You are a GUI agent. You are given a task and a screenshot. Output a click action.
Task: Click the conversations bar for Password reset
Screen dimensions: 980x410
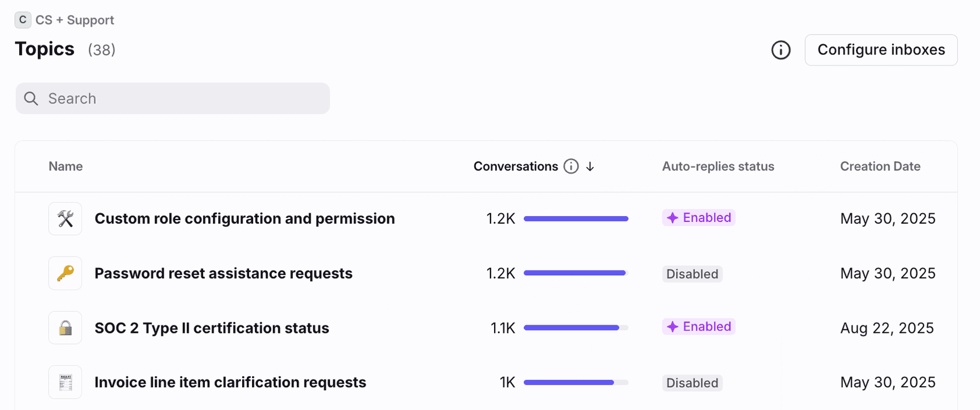[x=576, y=273]
